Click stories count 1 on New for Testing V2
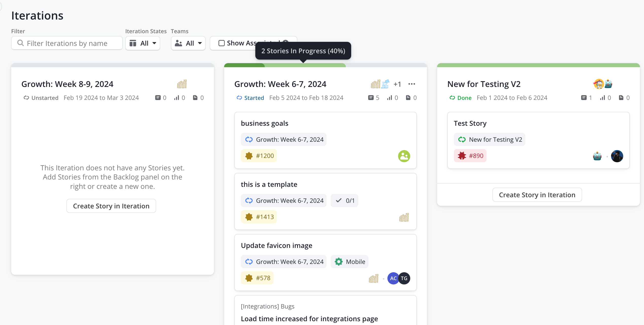 click(x=586, y=98)
